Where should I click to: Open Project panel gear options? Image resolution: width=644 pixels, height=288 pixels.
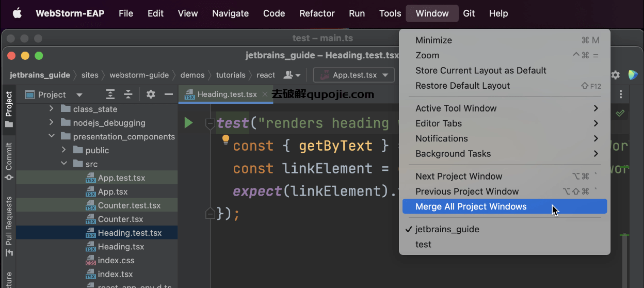click(x=151, y=94)
